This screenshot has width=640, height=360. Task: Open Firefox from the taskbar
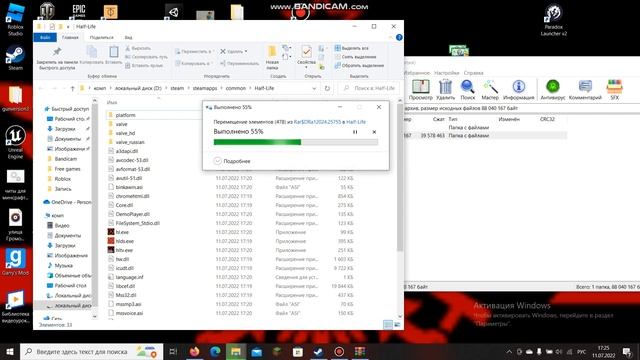(195, 351)
